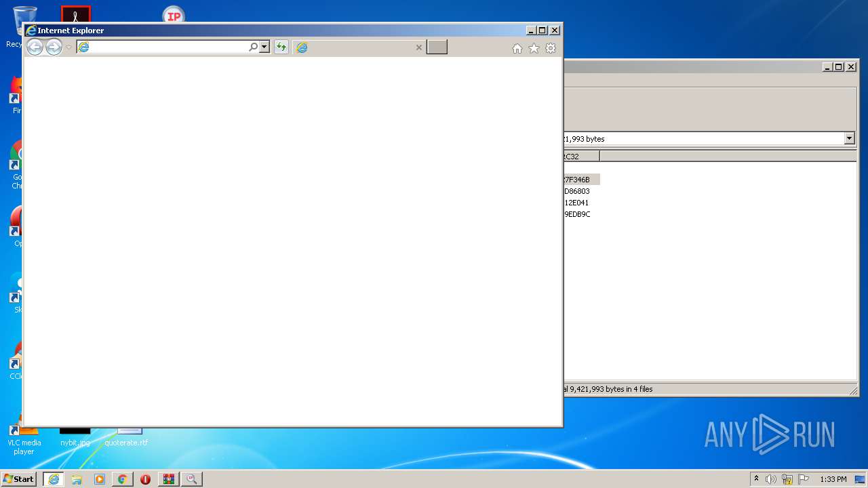The height and width of the screenshot is (488, 868).
Task: Click the Back arrow in Internet Explorer
Action: click(x=35, y=47)
